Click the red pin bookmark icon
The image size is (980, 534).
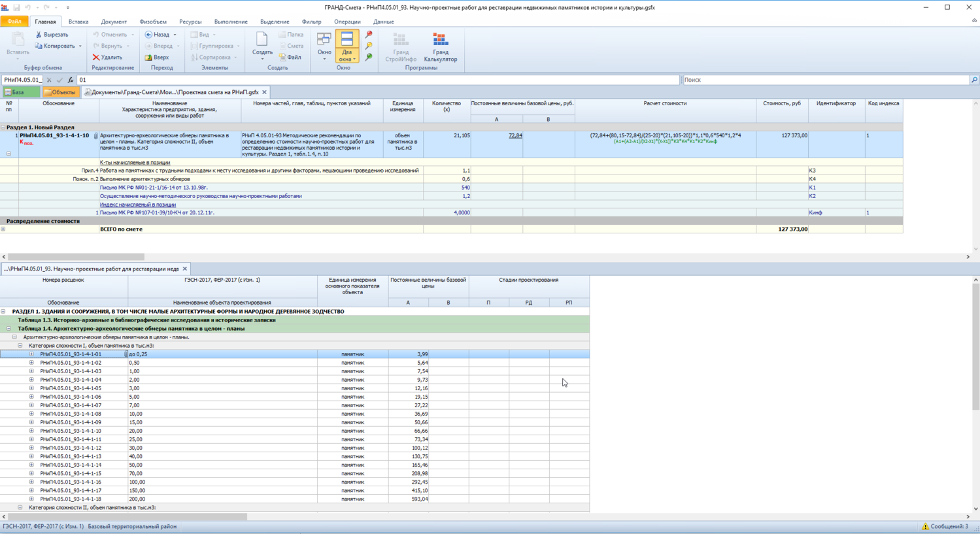369,35
